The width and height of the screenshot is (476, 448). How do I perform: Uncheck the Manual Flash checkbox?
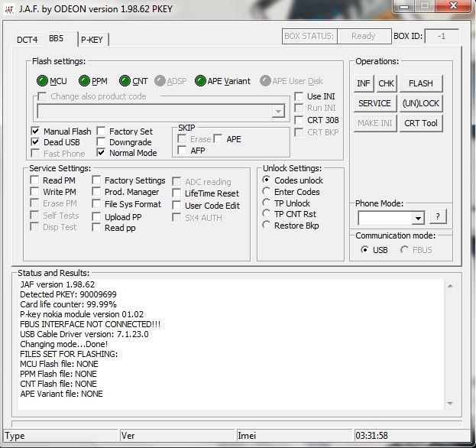pyautogui.click(x=35, y=131)
